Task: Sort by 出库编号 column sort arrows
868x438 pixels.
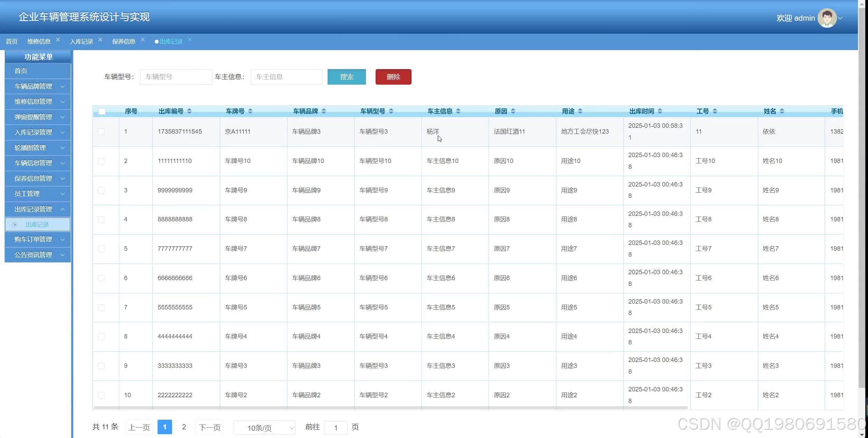Action: coord(189,111)
